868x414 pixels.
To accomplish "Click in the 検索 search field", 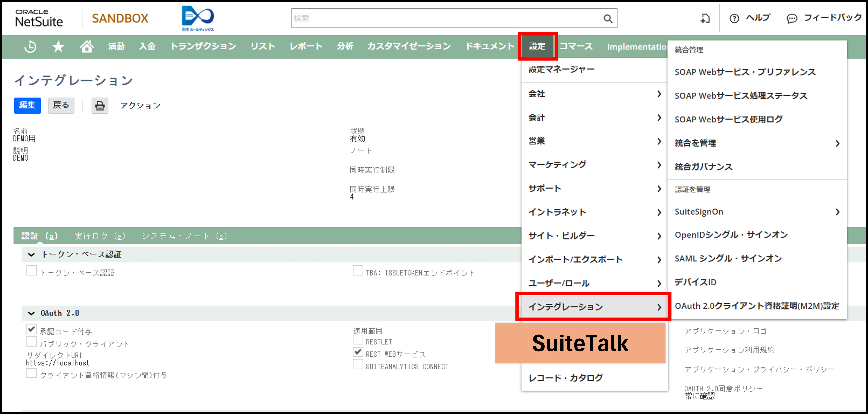I will [x=447, y=19].
